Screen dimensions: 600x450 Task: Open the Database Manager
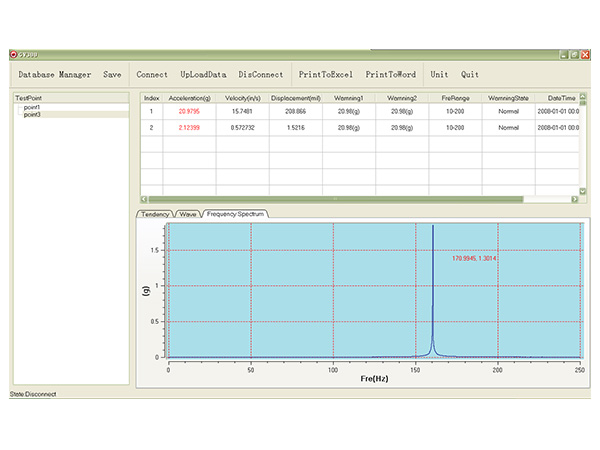(55, 75)
